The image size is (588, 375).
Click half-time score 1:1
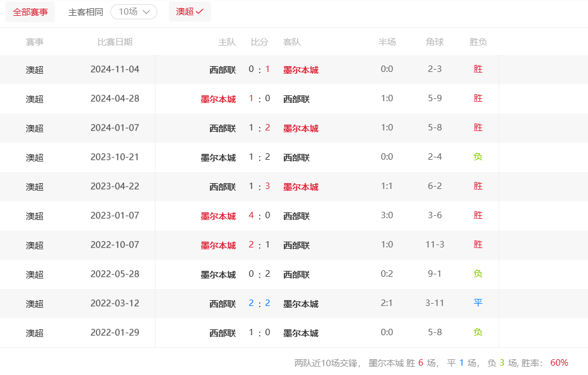[x=387, y=186]
